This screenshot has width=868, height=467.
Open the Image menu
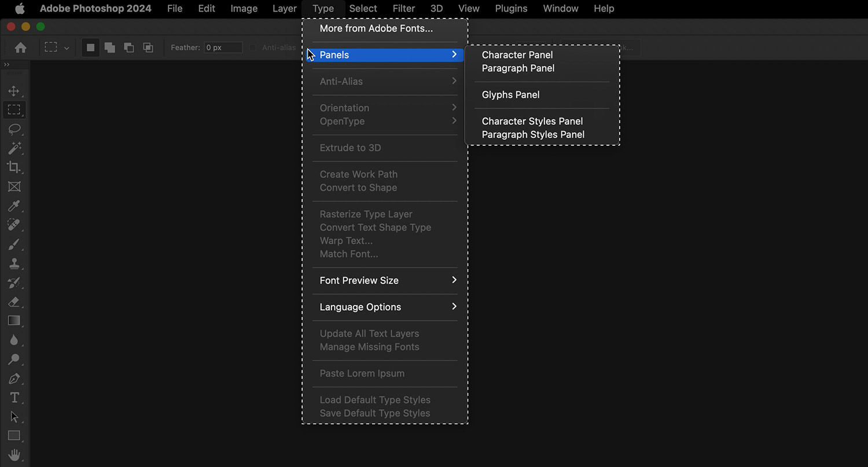[x=244, y=8]
